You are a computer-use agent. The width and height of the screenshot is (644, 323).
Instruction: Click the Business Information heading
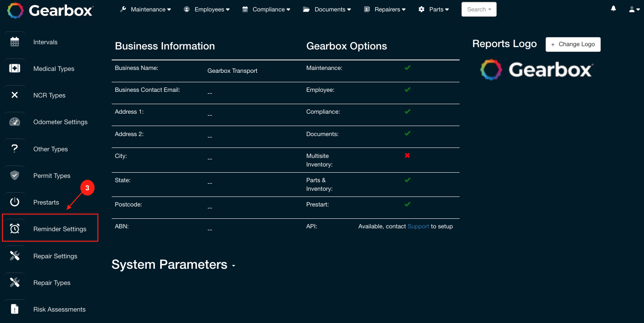[x=165, y=46]
